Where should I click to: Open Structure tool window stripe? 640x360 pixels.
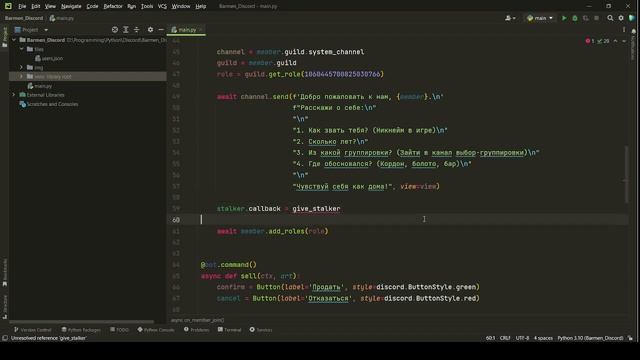tap(4, 307)
